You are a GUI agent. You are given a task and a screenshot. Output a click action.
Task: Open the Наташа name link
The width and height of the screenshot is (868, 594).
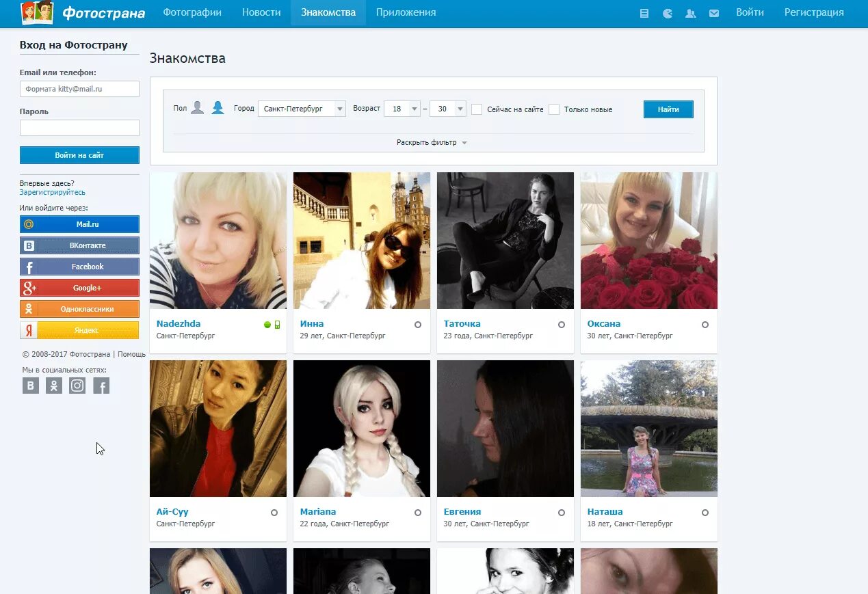click(x=605, y=512)
